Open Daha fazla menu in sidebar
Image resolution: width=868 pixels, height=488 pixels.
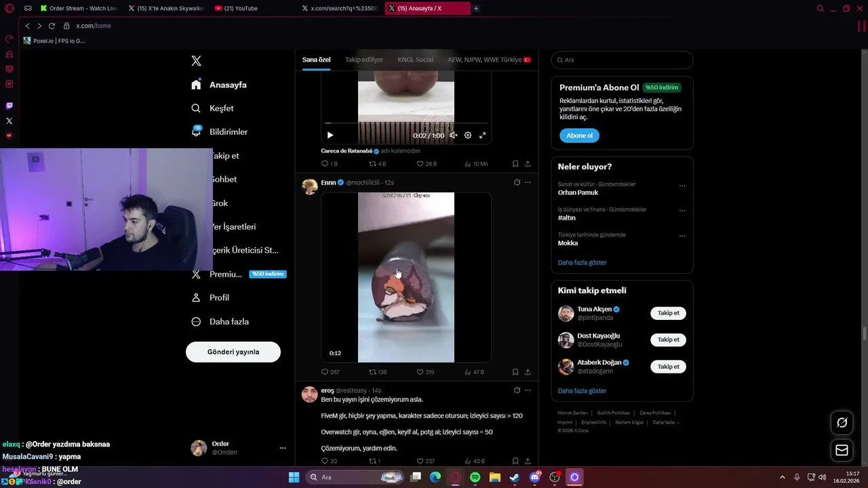pyautogui.click(x=220, y=321)
